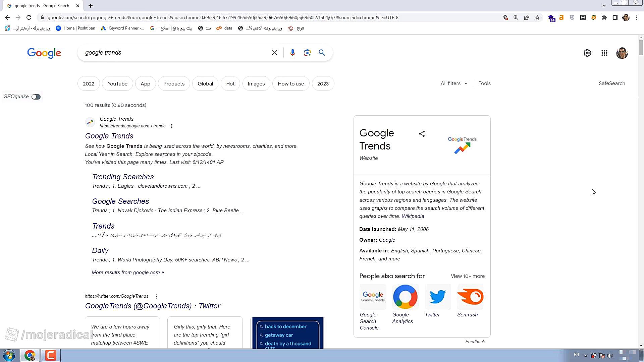
Task: Select the YouTube filter chip
Action: tap(117, 84)
